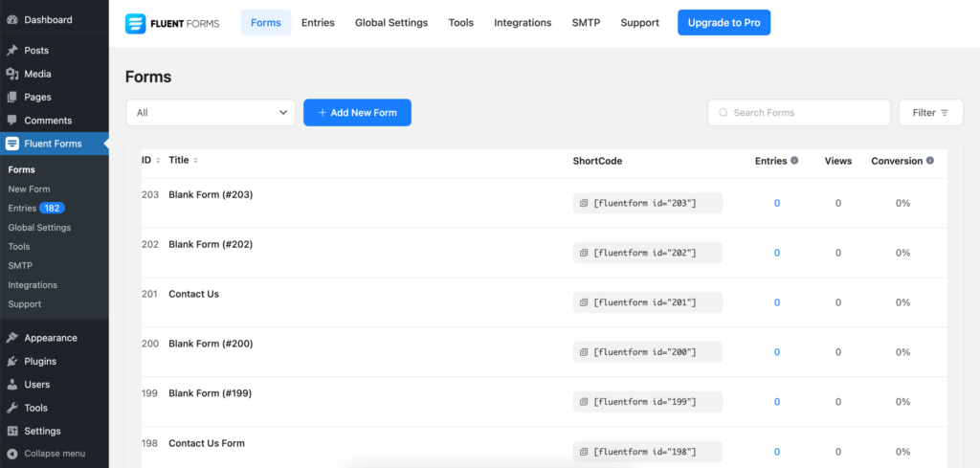Click the 0% conversion for form 198
The image size is (980, 468).
point(902,452)
